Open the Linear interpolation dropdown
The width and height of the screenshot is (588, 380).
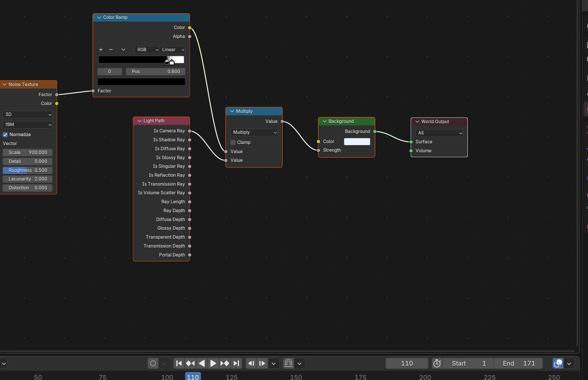(172, 49)
